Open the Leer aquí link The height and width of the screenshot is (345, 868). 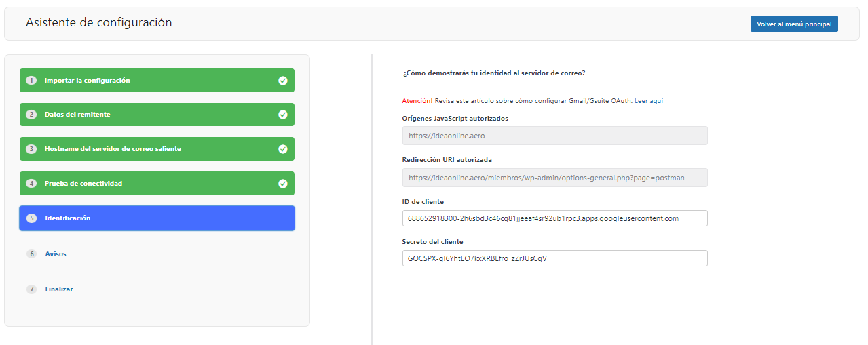point(649,100)
